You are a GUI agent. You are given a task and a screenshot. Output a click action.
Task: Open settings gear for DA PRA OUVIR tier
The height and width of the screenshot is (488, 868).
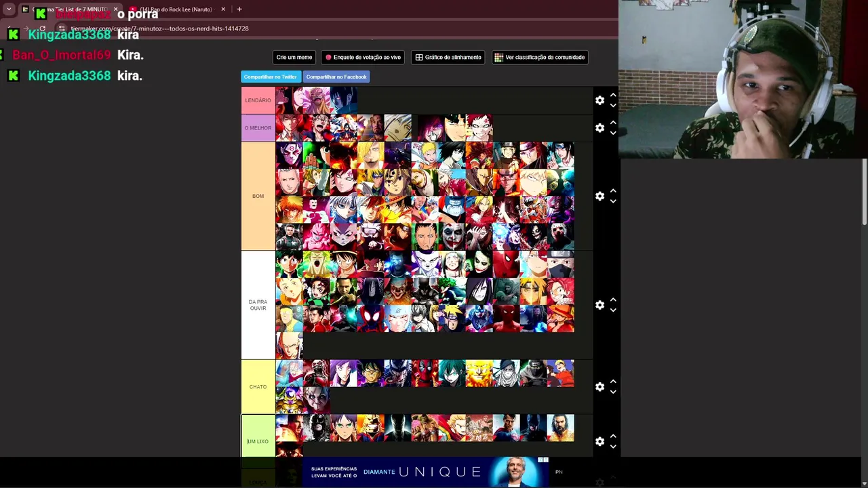tap(599, 305)
